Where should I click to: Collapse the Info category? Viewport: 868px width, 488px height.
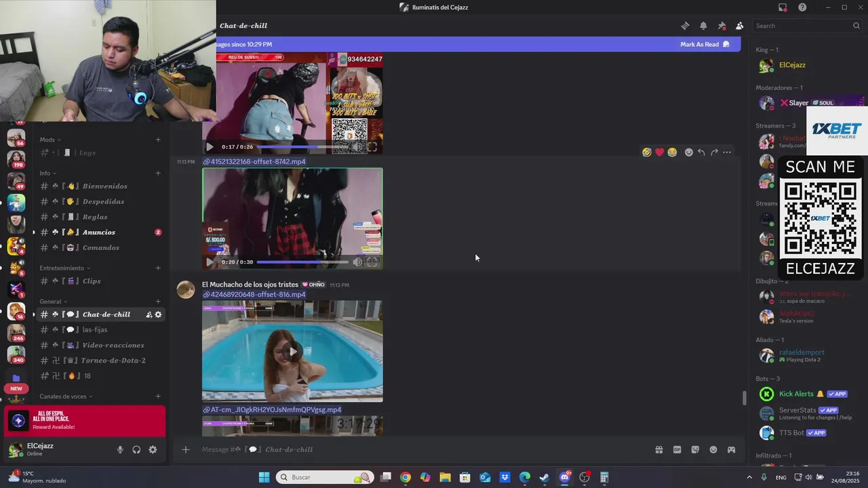(x=47, y=173)
